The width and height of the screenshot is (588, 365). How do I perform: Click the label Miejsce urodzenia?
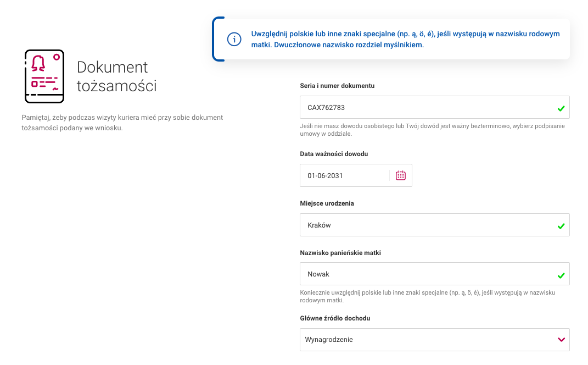pos(327,203)
